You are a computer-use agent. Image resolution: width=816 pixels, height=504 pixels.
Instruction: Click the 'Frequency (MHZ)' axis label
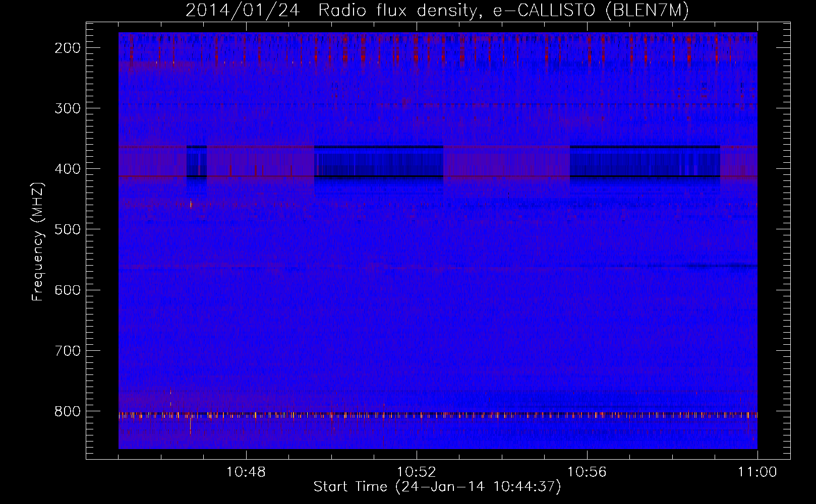click(x=38, y=241)
